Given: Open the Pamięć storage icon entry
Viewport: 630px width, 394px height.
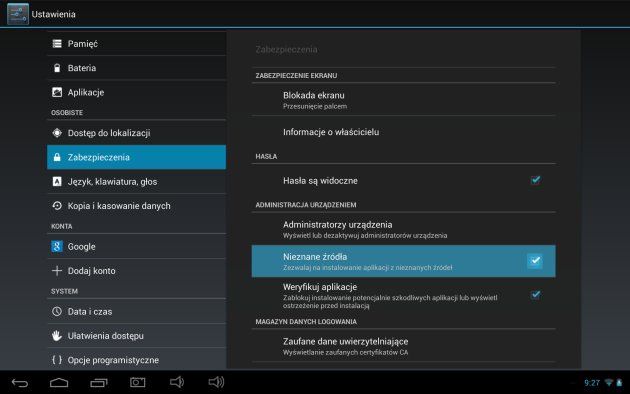Looking at the screenshot, I should (x=57, y=43).
